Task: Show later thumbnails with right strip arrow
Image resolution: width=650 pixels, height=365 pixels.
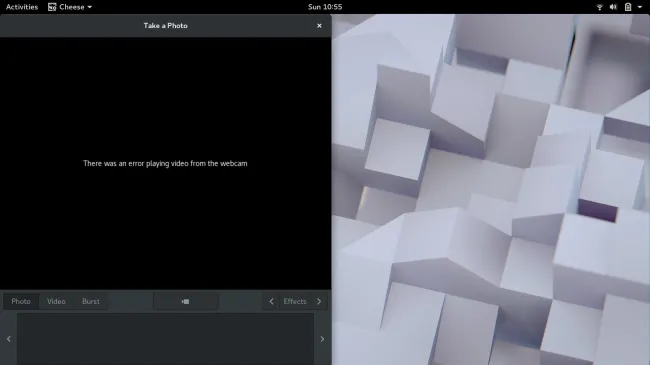Action: tap(322, 339)
